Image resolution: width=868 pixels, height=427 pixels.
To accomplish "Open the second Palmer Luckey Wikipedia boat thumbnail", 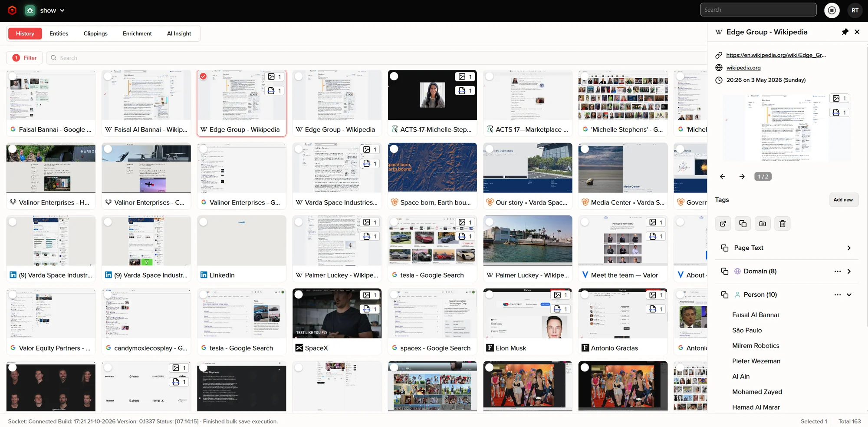I will 528,240.
